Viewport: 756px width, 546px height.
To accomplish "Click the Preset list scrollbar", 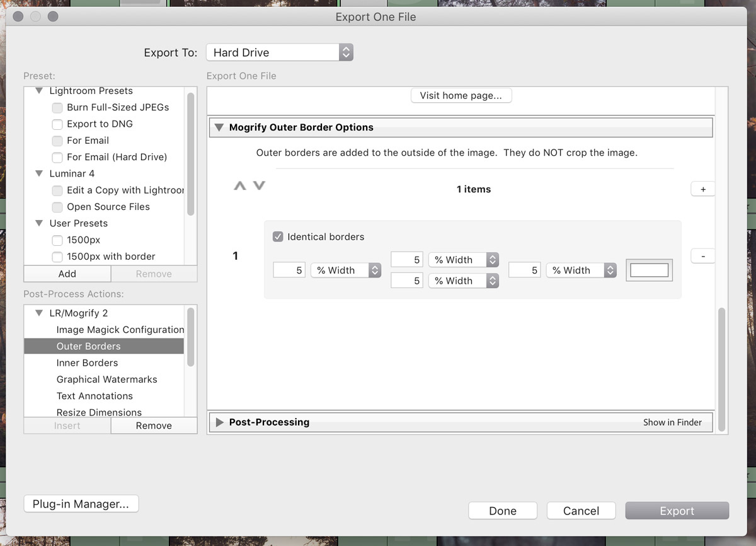I will 191,154.
